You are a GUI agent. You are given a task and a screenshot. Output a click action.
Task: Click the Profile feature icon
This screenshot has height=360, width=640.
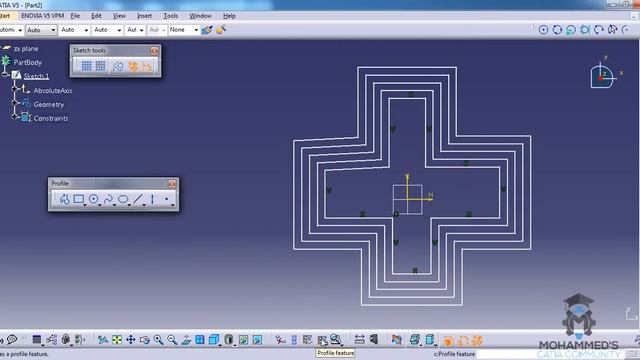(322, 340)
